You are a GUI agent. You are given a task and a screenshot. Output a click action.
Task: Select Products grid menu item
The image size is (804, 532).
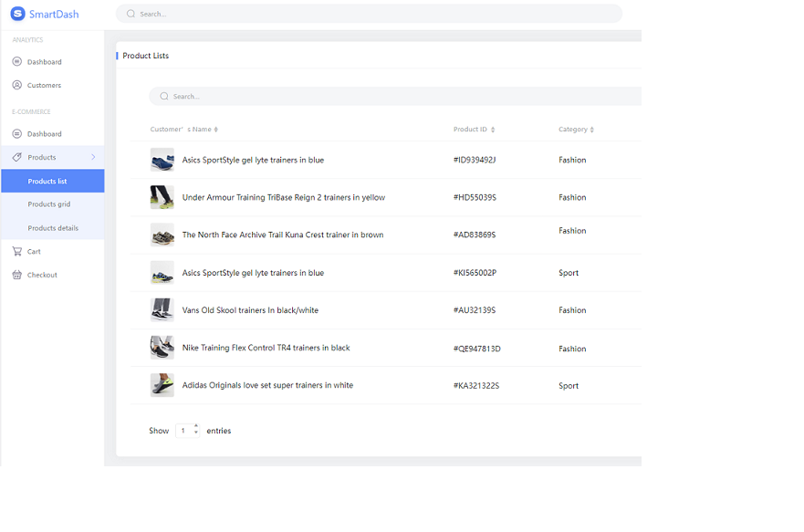(x=48, y=204)
